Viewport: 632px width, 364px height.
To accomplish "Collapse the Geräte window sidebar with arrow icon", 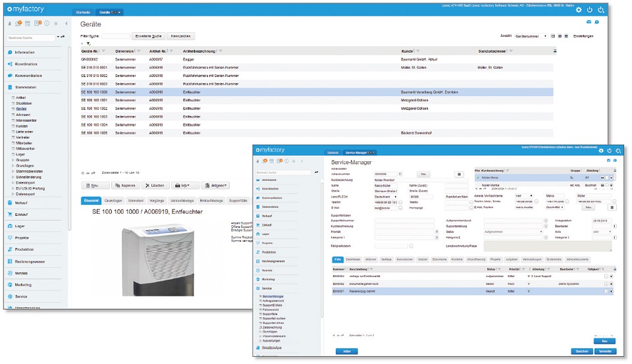I will [x=66, y=24].
